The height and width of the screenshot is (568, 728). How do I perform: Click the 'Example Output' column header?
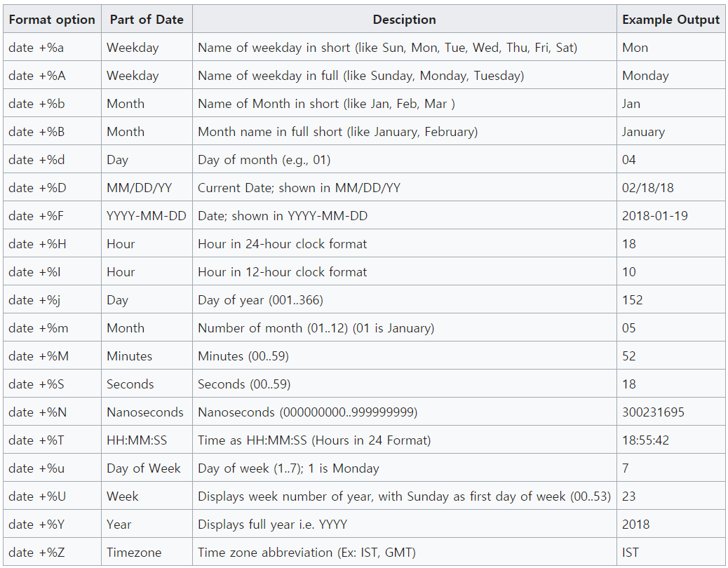click(671, 19)
